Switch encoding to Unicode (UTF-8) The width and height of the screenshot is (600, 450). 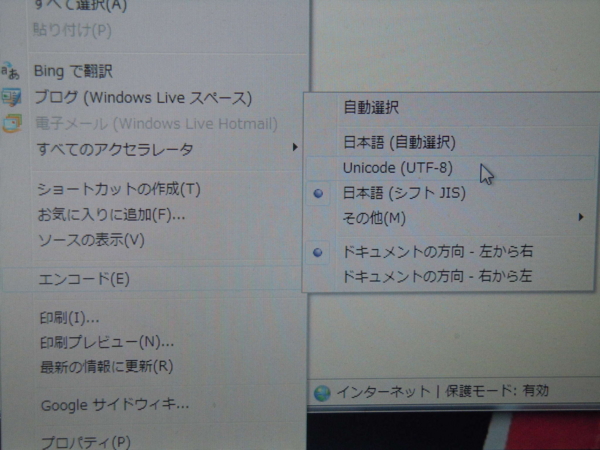[x=450, y=168]
